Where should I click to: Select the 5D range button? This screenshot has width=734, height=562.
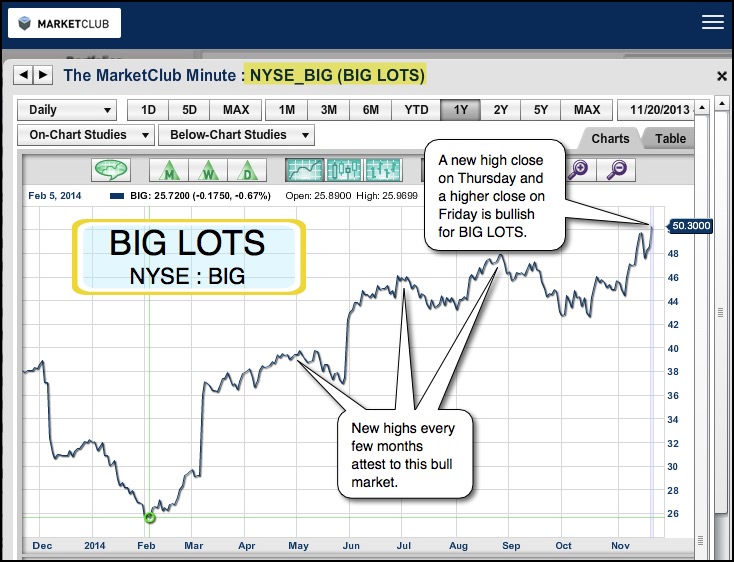tap(189, 110)
